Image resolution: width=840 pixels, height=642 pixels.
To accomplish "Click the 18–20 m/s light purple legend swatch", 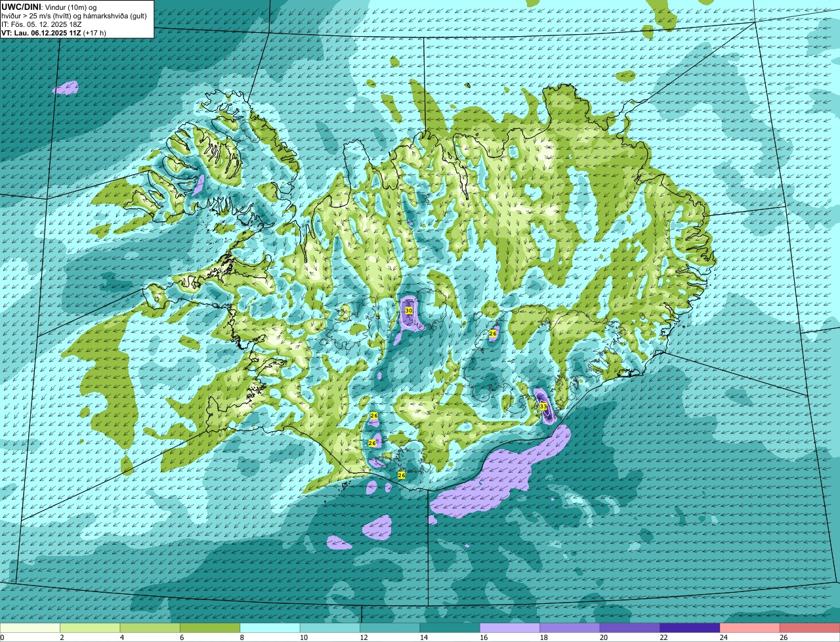I will click(570, 628).
